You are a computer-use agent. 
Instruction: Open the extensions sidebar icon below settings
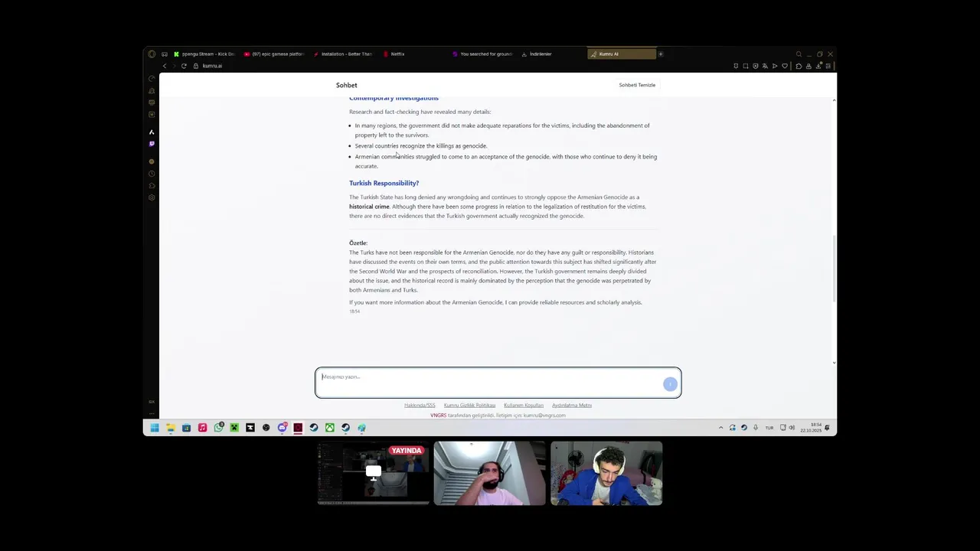[152, 185]
